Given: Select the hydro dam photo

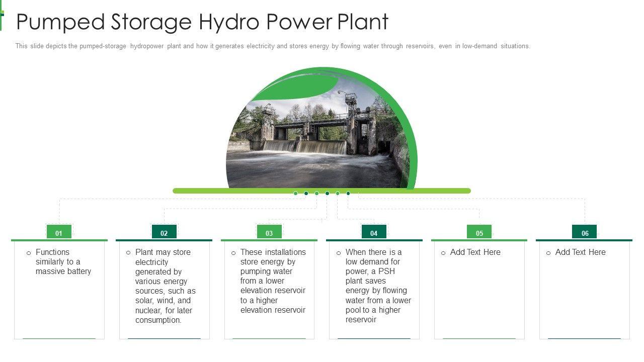Looking at the screenshot, I should [317, 146].
